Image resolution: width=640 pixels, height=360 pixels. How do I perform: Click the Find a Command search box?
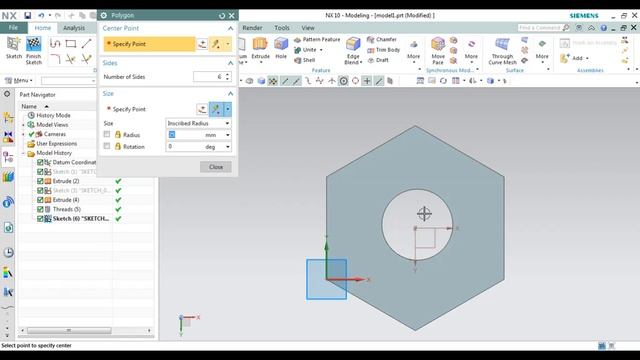(544, 28)
